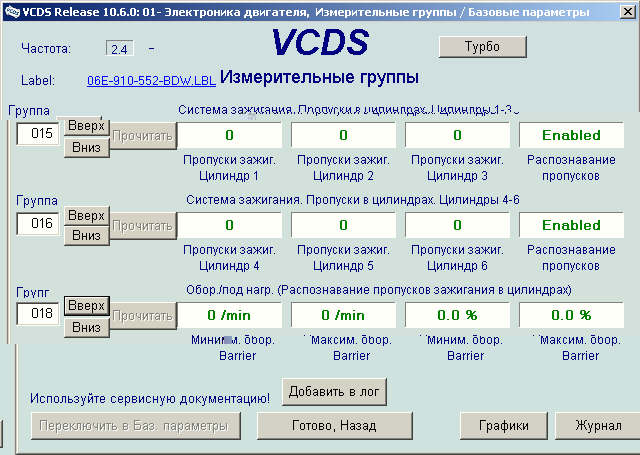This screenshot has width=640, height=455.
Task: Click Переключить в Баз. параметры button
Action: (x=136, y=426)
